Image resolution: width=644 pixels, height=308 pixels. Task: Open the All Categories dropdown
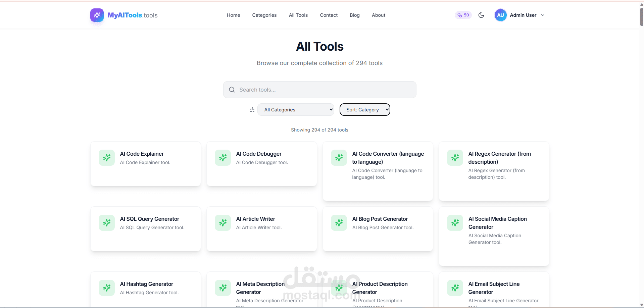pyautogui.click(x=295, y=109)
